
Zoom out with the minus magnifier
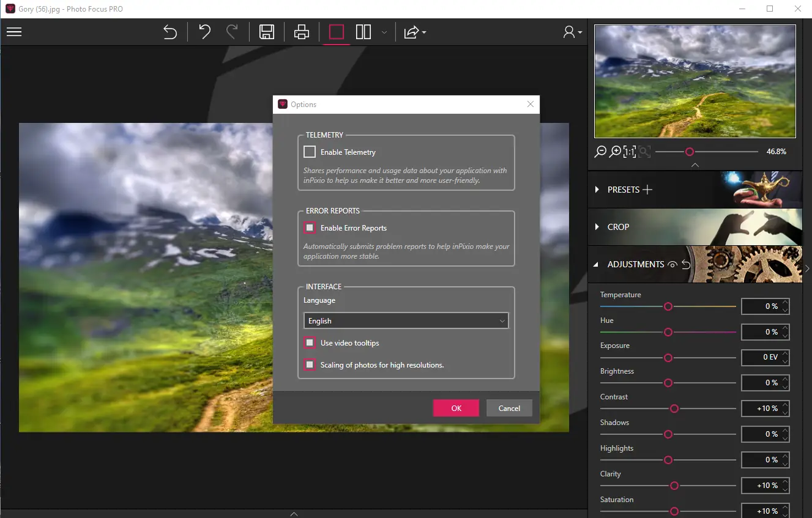[x=601, y=151]
